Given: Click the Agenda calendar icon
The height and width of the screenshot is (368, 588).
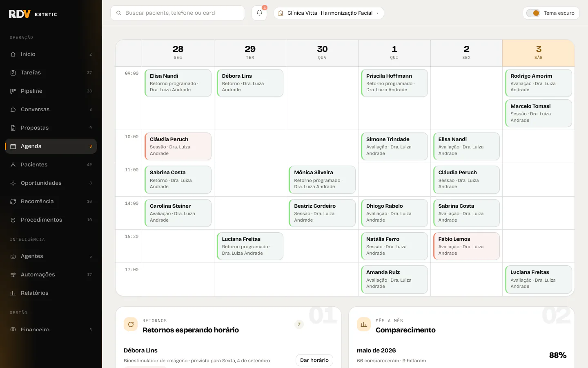Looking at the screenshot, I should pos(13,146).
